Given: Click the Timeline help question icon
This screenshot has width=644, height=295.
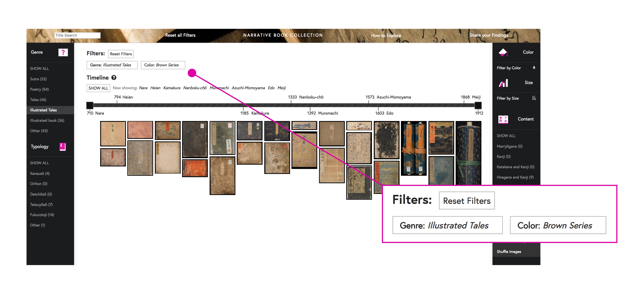Looking at the screenshot, I should pyautogui.click(x=114, y=78).
